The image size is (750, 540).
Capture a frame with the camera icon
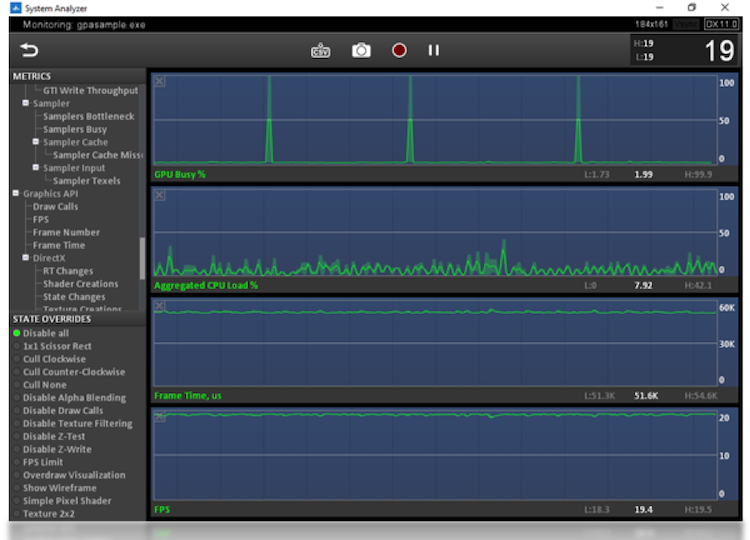click(361, 50)
